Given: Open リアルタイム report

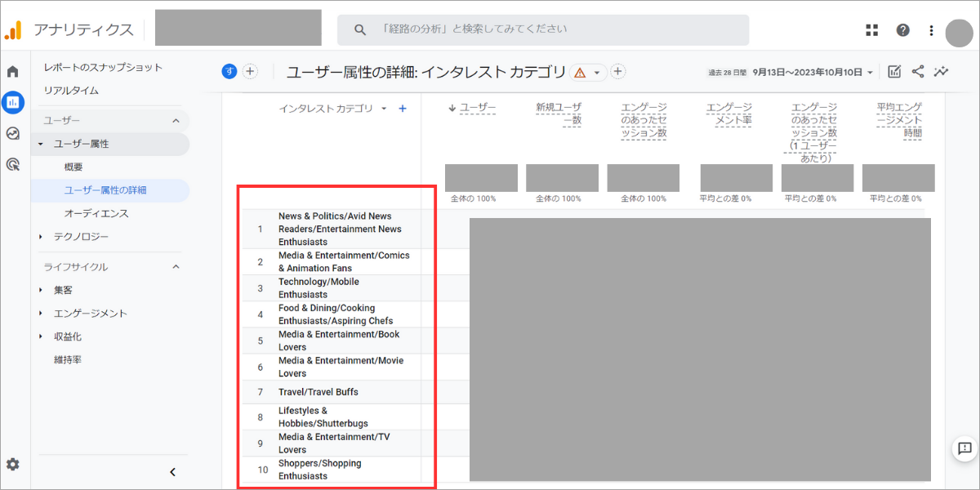Looking at the screenshot, I should pyautogui.click(x=71, y=91).
